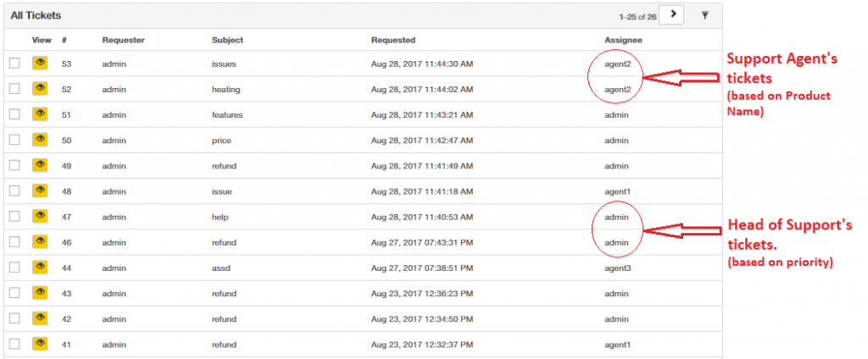Click view icon for ticket 47 help

(40, 216)
